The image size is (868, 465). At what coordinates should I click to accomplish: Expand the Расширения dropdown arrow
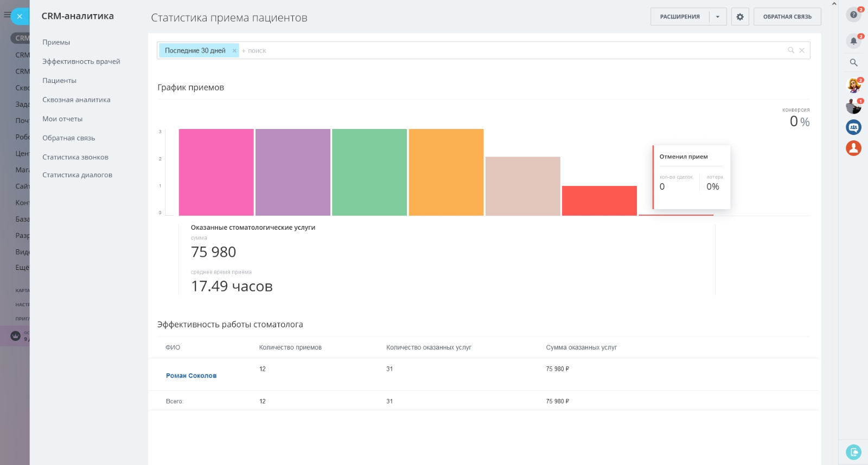point(718,17)
